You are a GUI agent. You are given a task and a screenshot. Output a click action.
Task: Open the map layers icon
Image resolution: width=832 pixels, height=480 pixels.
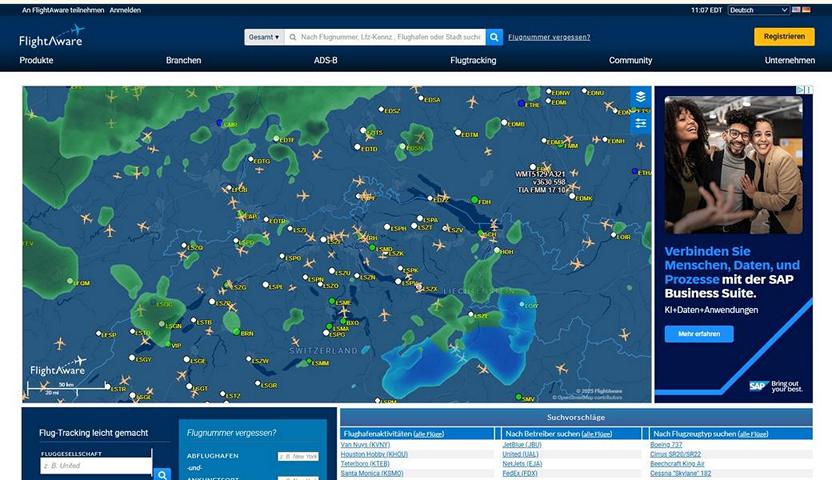[x=640, y=97]
